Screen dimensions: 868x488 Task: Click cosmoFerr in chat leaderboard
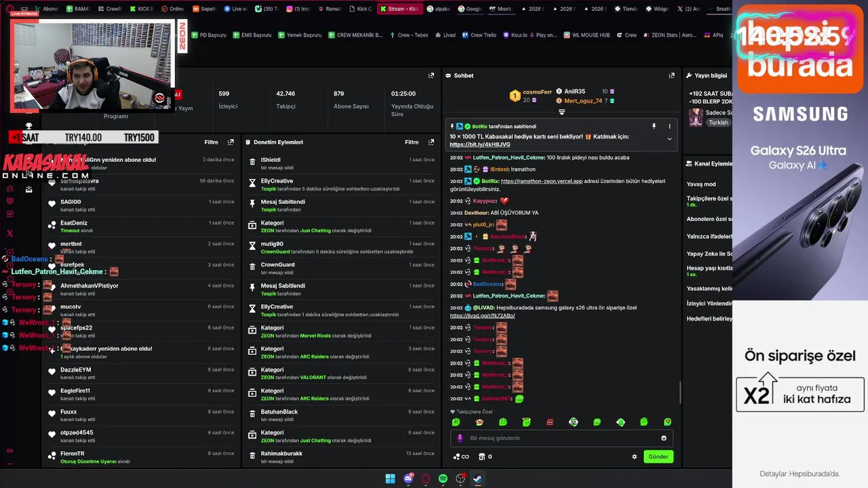tap(536, 92)
